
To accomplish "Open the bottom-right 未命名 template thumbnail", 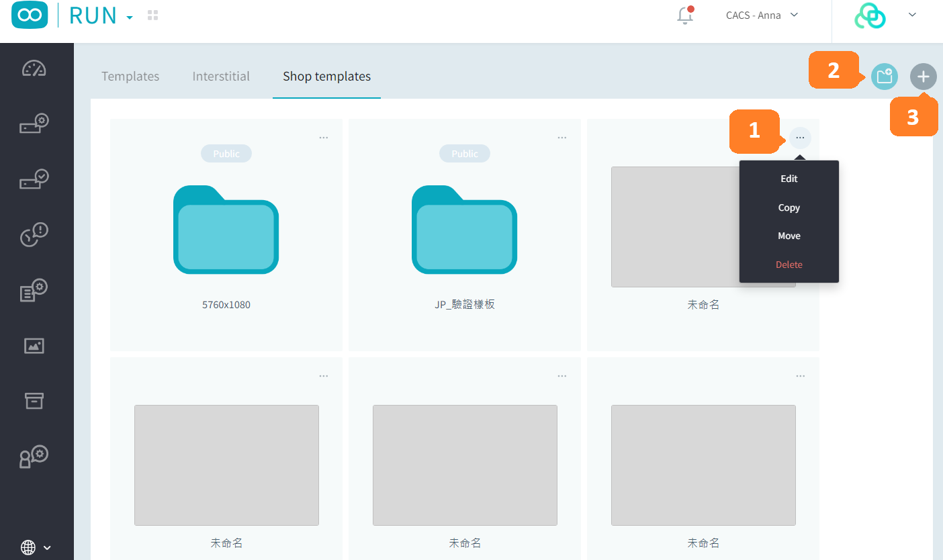I will [x=703, y=465].
